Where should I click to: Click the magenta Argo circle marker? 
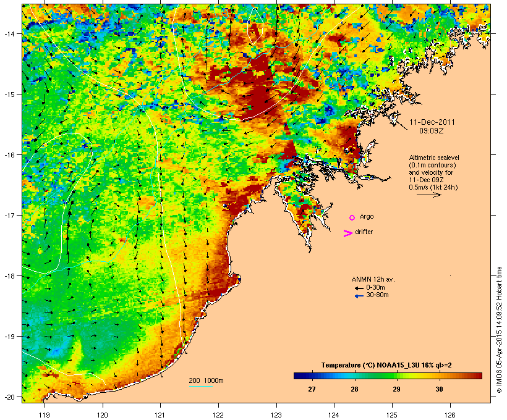coord(352,218)
